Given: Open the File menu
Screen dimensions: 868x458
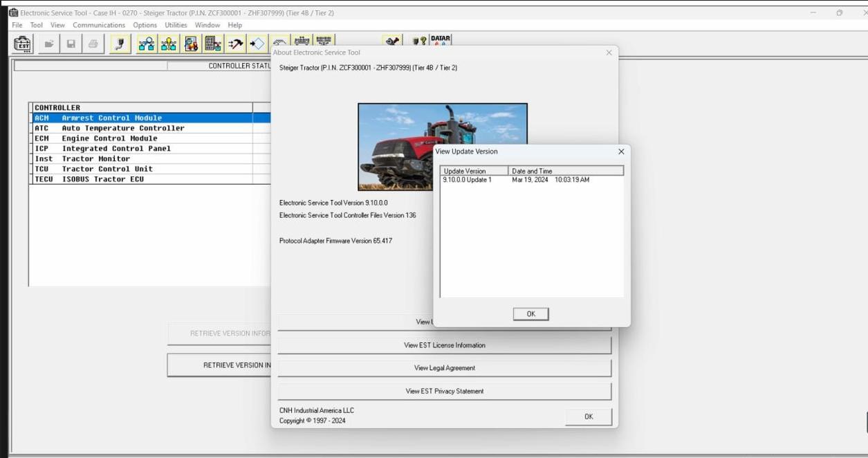Looking at the screenshot, I should pyautogui.click(x=17, y=25).
